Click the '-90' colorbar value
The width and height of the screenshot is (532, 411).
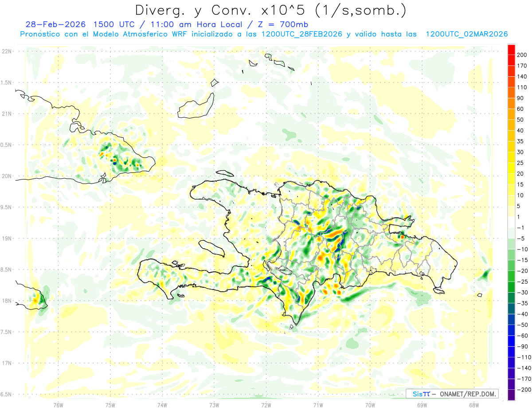pos(522,346)
